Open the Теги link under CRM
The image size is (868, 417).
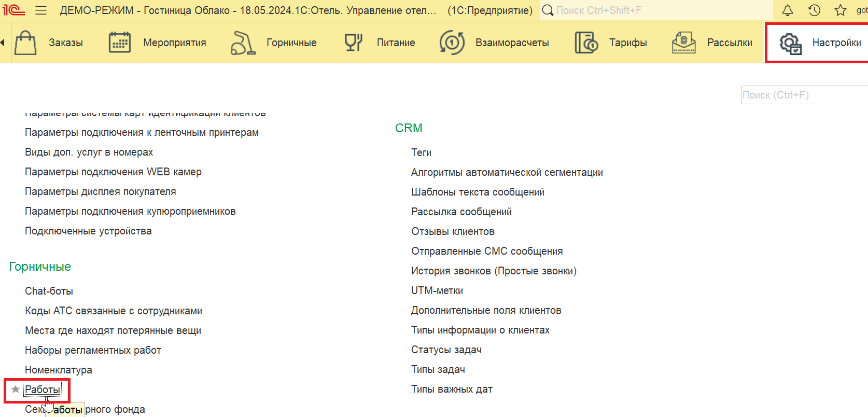pyautogui.click(x=421, y=153)
